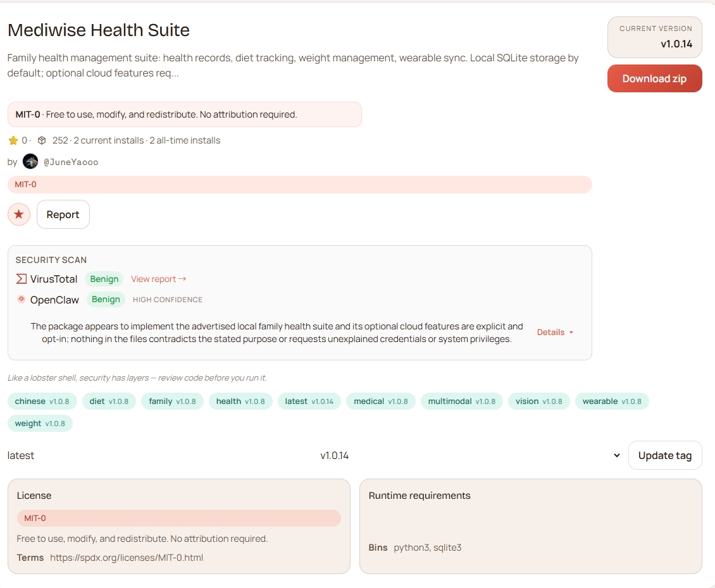
Task: Click the weight tag chip
Action: click(40, 423)
